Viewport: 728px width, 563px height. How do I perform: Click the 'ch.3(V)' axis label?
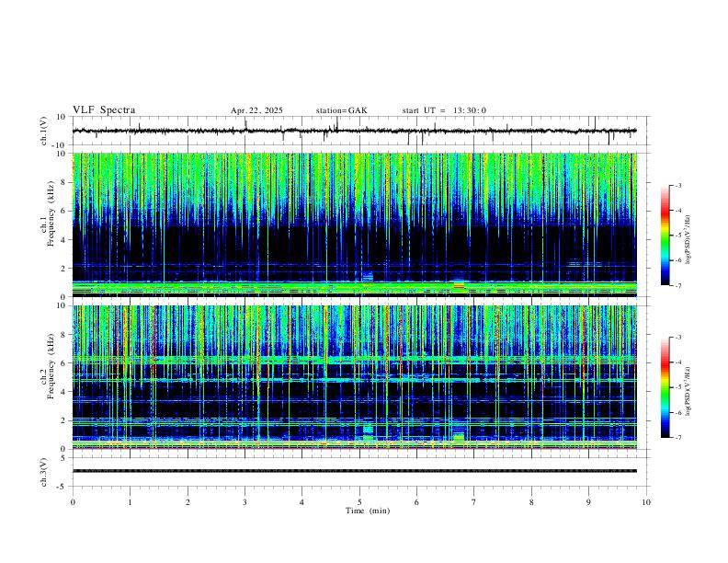tap(44, 472)
